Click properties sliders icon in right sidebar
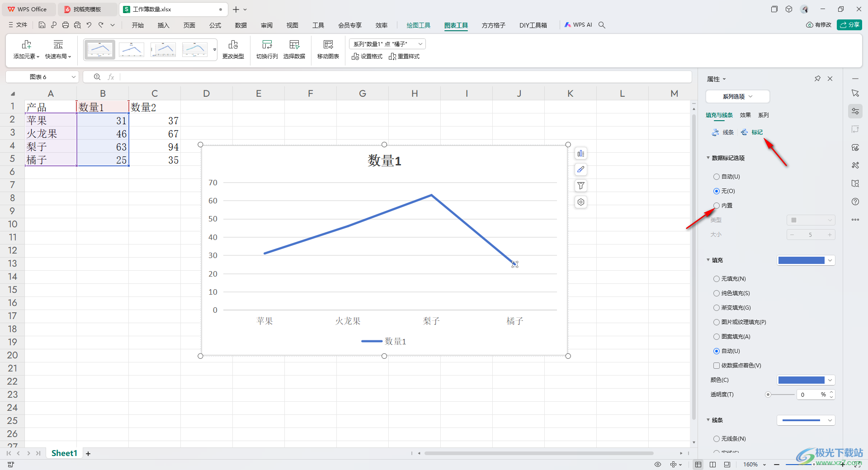The width and height of the screenshot is (868, 470). point(855,111)
